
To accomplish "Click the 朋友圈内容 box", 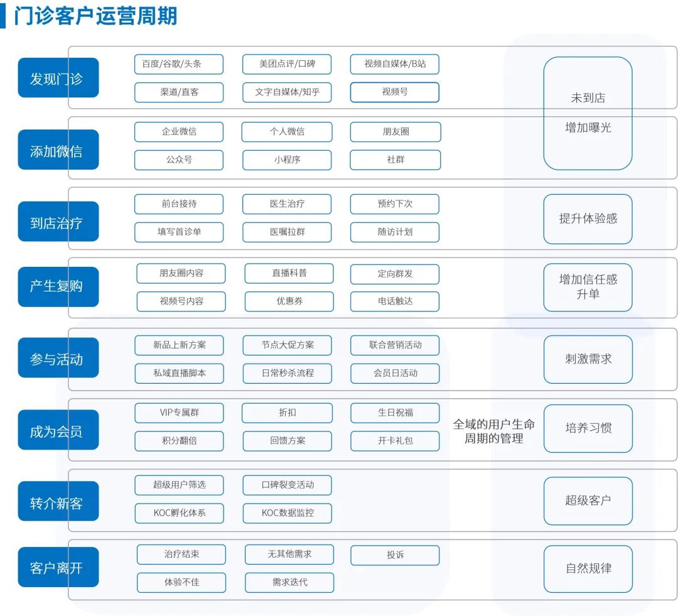I will pos(181,273).
